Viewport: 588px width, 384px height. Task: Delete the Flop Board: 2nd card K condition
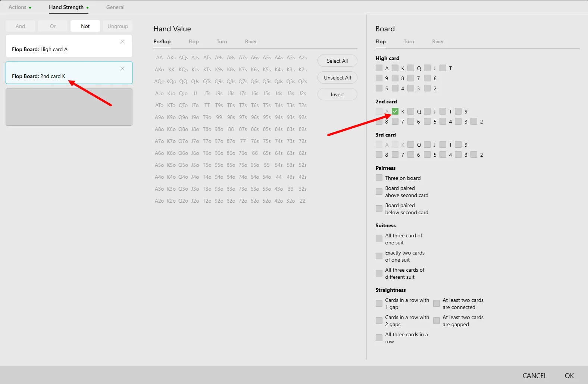tap(122, 69)
